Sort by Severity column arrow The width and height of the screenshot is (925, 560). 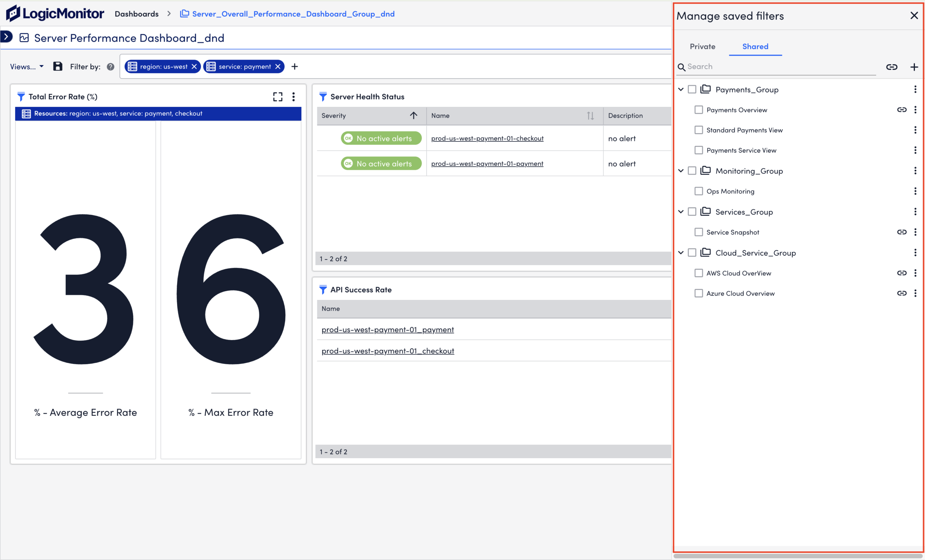click(x=413, y=116)
